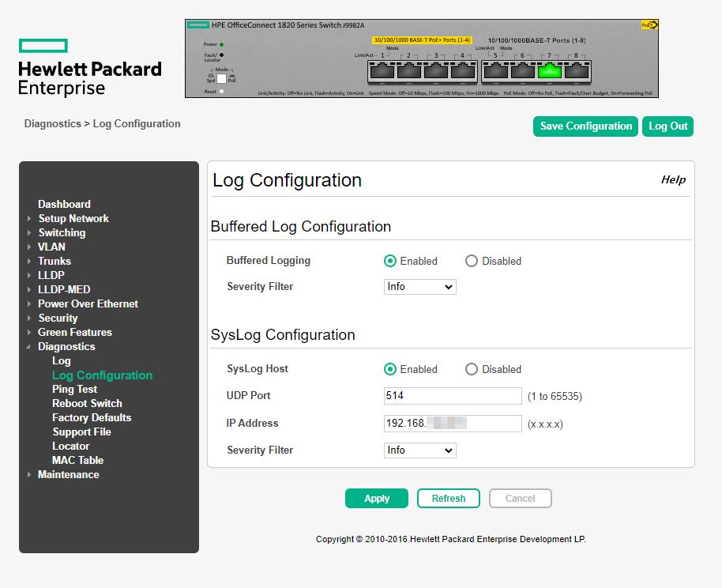Expand VLAN menu arrow
This screenshot has width=722, height=588.
(x=29, y=247)
